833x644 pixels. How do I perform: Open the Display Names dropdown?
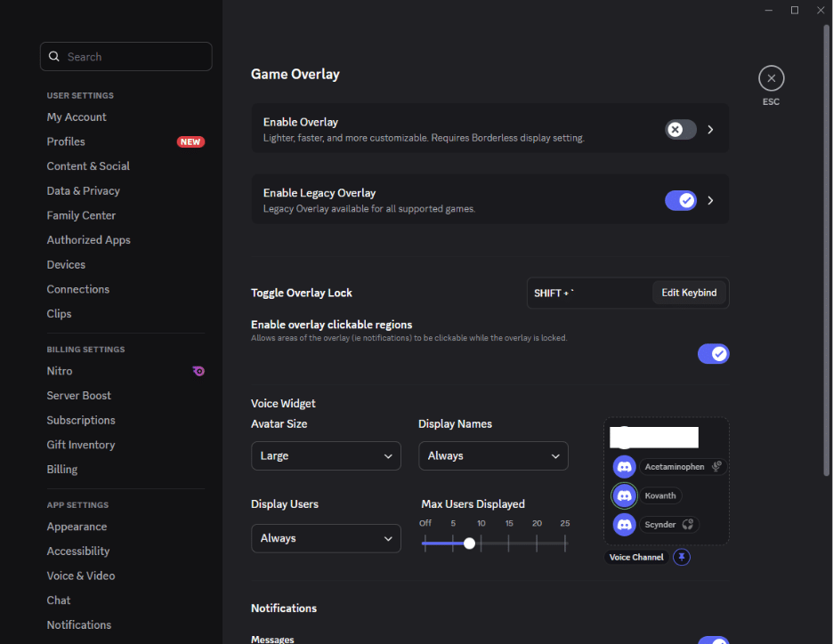click(x=493, y=456)
